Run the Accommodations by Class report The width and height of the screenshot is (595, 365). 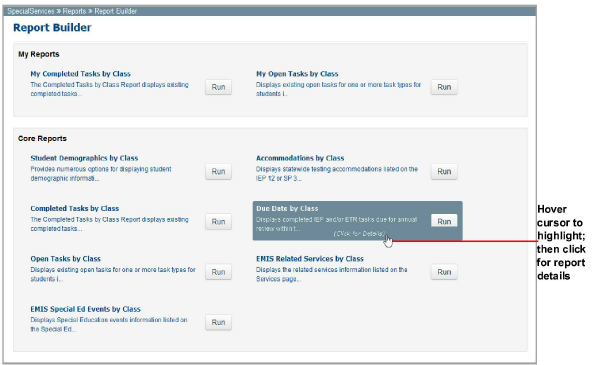444,171
